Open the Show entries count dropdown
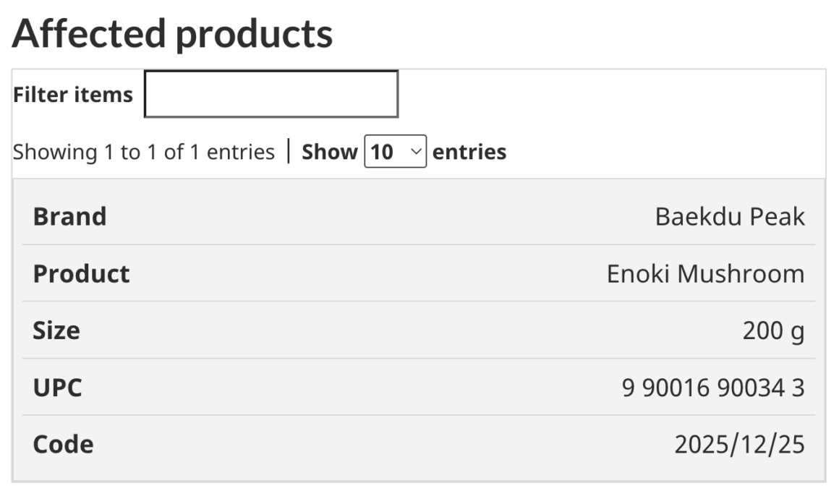The image size is (839, 504). [395, 152]
